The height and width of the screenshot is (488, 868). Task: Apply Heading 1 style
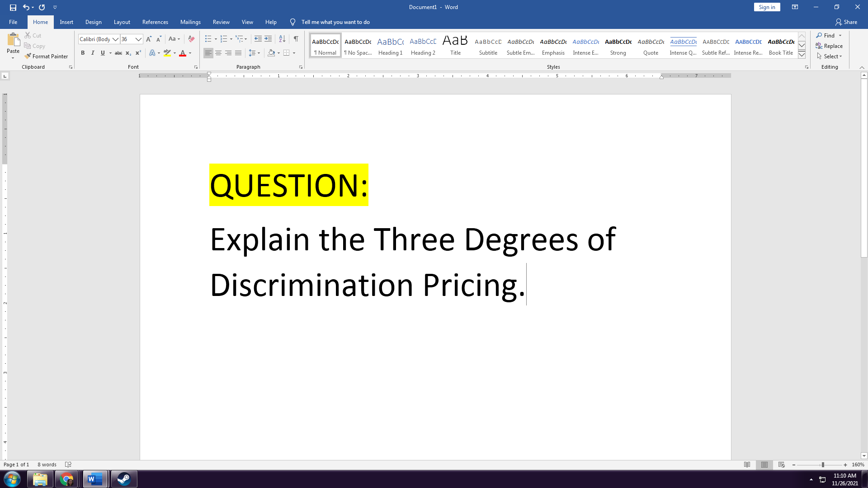point(390,46)
